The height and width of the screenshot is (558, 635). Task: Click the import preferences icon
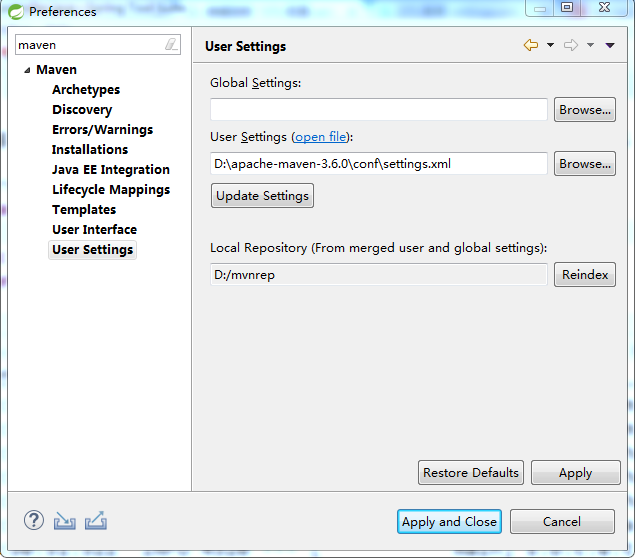click(x=64, y=521)
